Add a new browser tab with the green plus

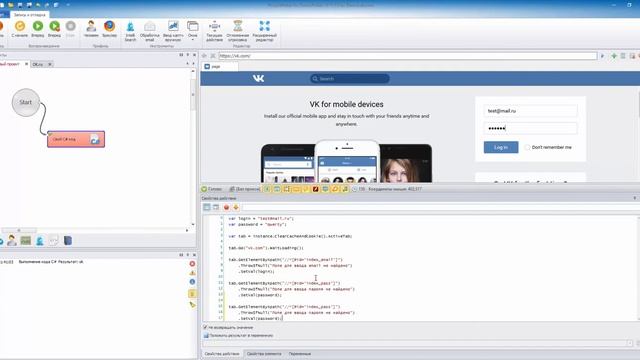[x=614, y=56]
